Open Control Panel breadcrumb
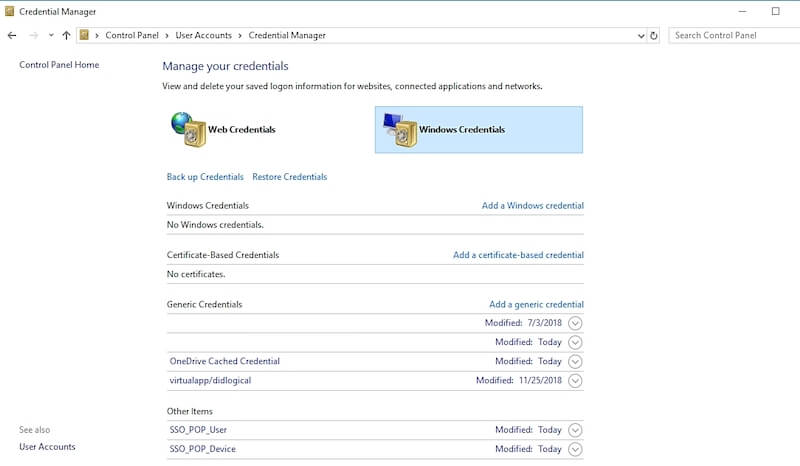Viewport: 800px width, 466px height. (x=132, y=35)
